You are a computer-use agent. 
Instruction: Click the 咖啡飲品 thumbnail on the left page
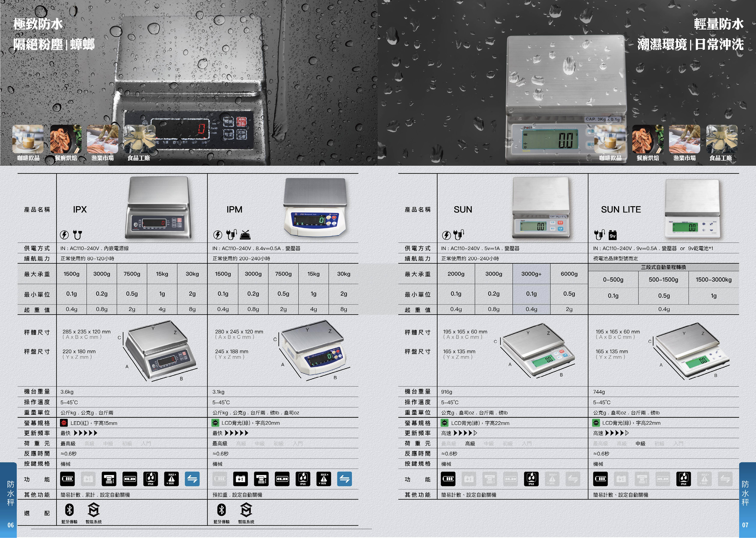[x=28, y=140]
